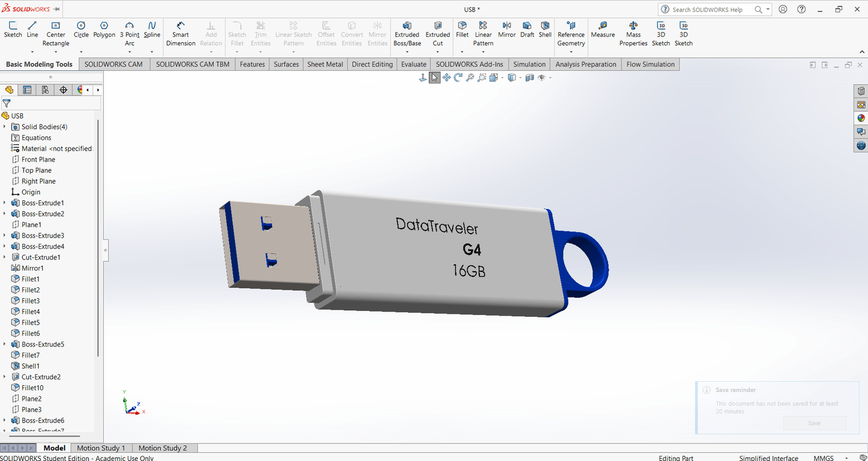The height and width of the screenshot is (461, 868).
Task: Pick the Center Rectangle sketch tool
Action: coord(56,34)
